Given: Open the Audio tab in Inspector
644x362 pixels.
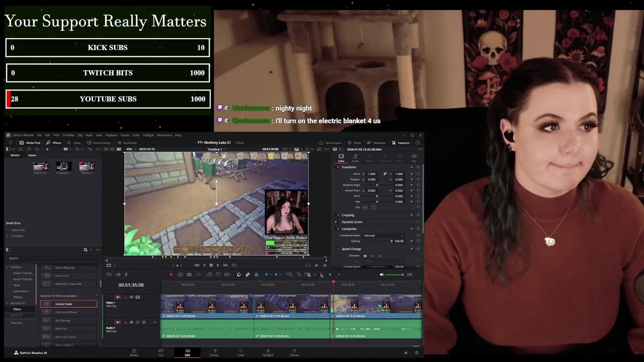Looking at the screenshot, I should point(355,158).
